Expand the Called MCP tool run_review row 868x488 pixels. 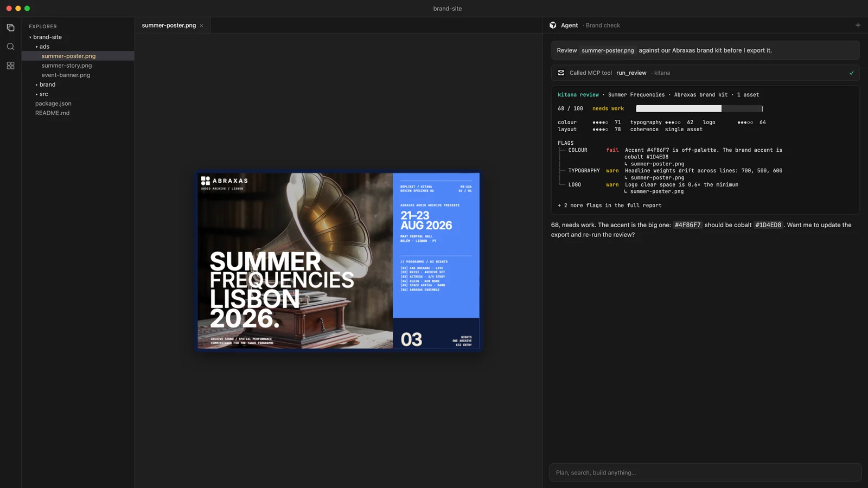[x=705, y=73]
